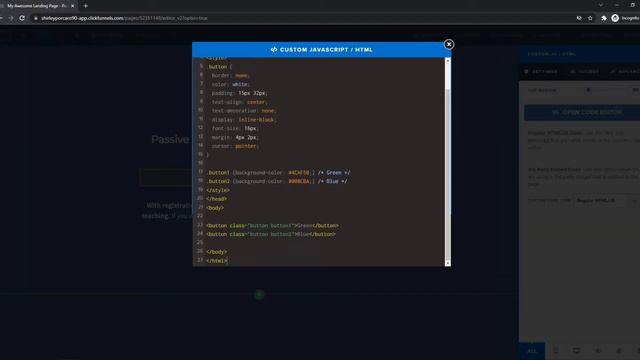
Task: Select the ALL devices tab at panel bottom
Action: tap(532, 351)
